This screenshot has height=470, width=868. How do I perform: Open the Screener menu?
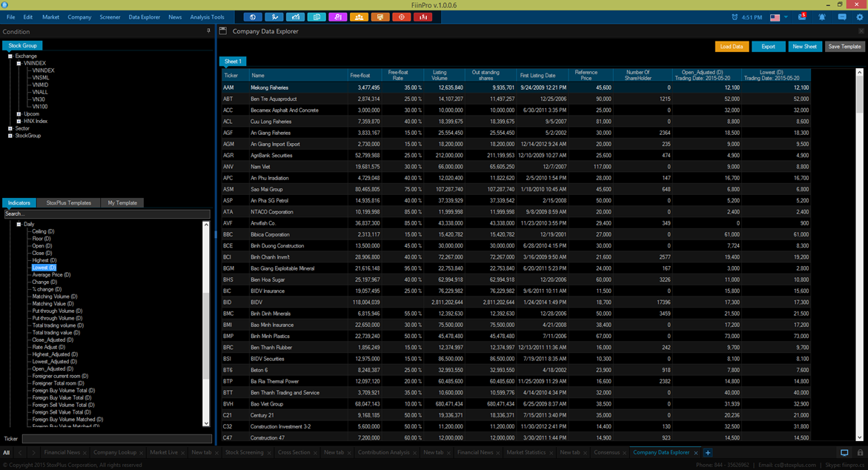(110, 17)
